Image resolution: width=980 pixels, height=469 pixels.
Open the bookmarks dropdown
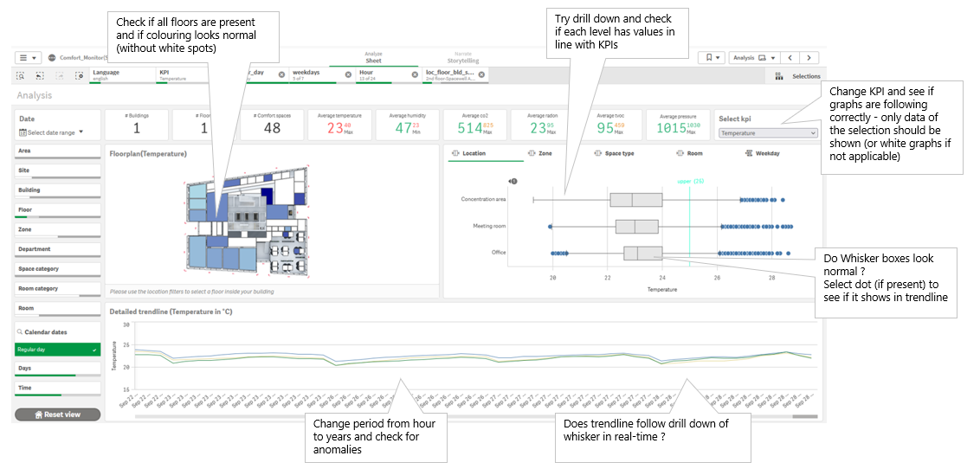[x=712, y=57]
